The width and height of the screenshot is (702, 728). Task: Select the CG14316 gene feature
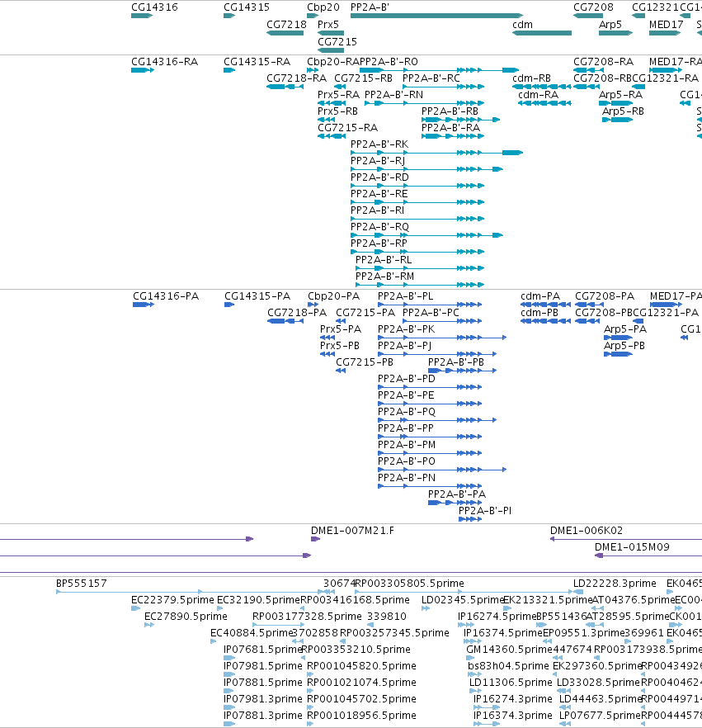click(x=142, y=16)
